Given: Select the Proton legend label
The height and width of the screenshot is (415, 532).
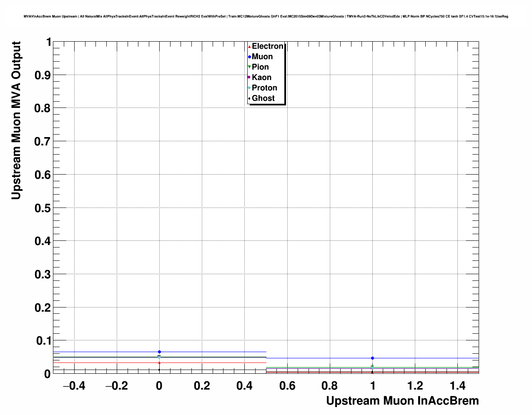Looking at the screenshot, I should click(264, 88).
